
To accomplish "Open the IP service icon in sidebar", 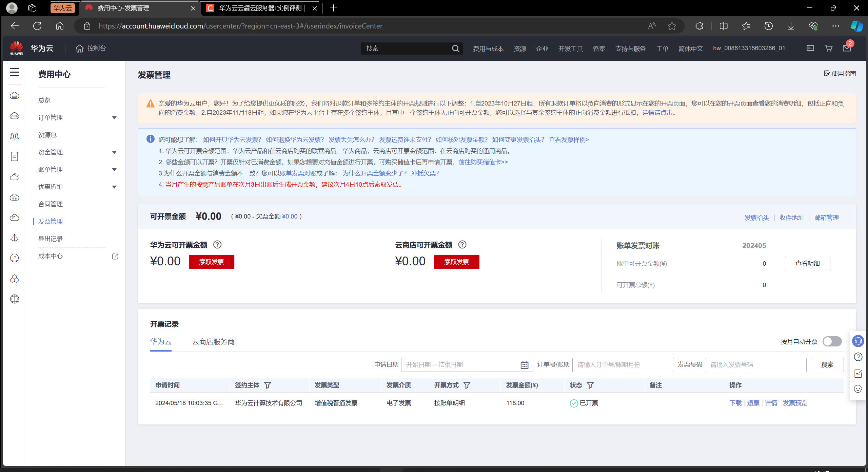I will coord(14,258).
